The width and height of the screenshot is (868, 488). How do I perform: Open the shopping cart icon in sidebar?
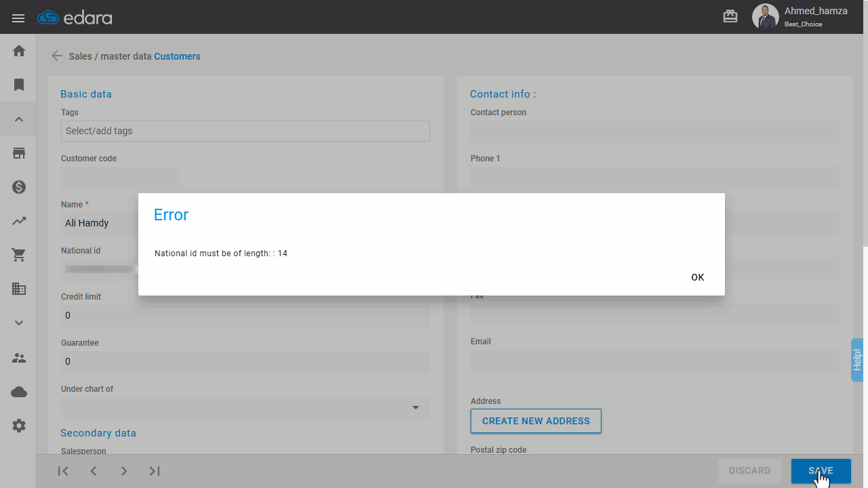pos(19,255)
